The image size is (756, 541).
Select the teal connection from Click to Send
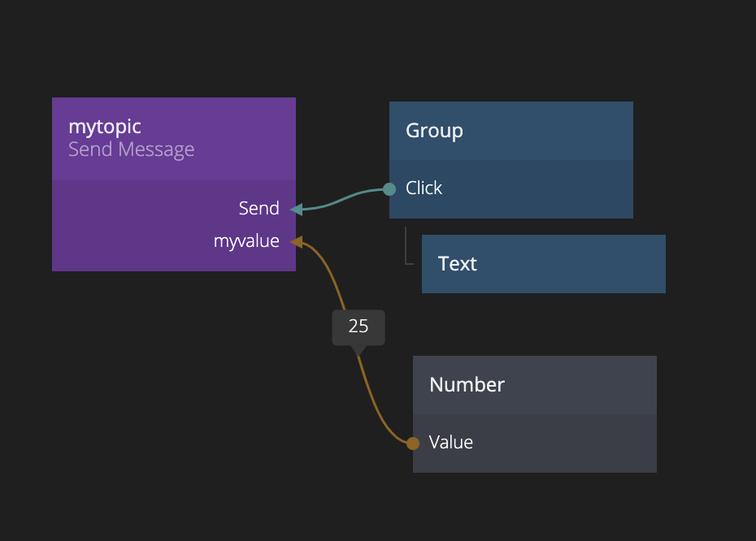point(341,201)
